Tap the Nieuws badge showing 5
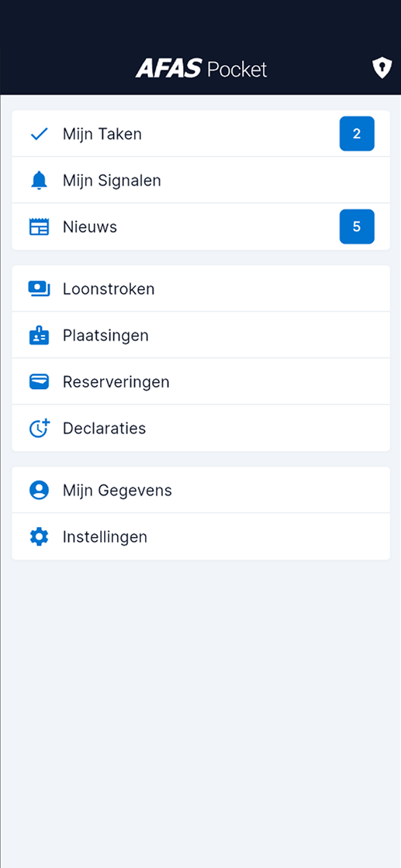This screenshot has height=868, width=401. pyautogui.click(x=357, y=227)
